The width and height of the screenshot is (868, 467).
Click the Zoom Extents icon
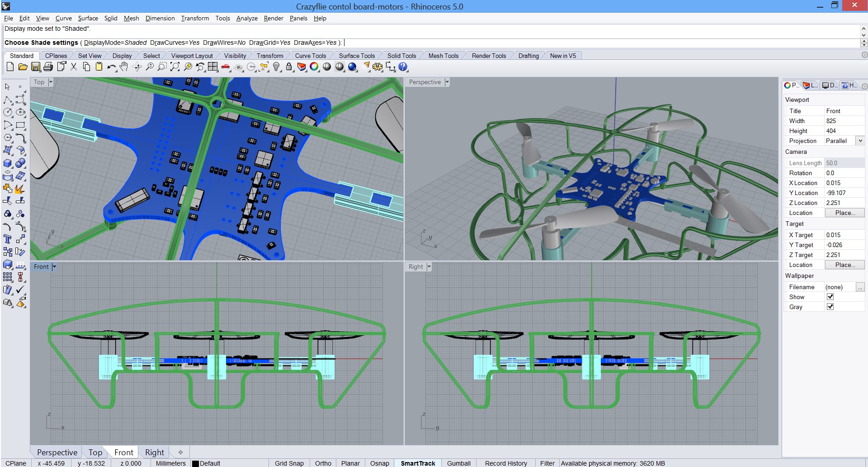tap(175, 67)
